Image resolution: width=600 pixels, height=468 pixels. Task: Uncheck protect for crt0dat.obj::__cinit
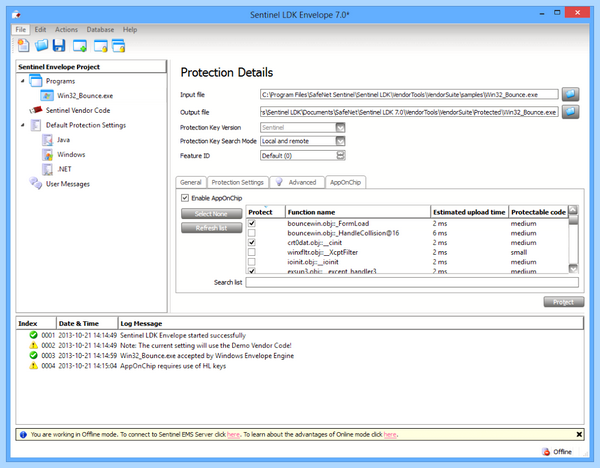(252, 242)
